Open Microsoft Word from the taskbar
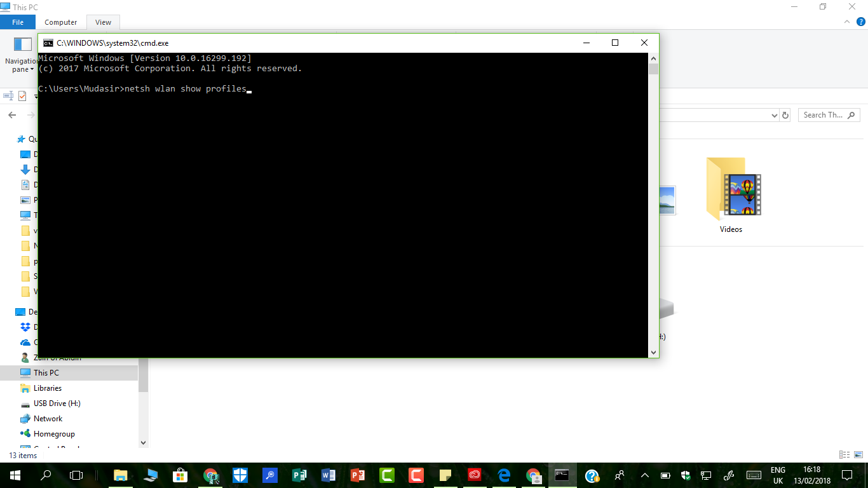 tap(329, 475)
